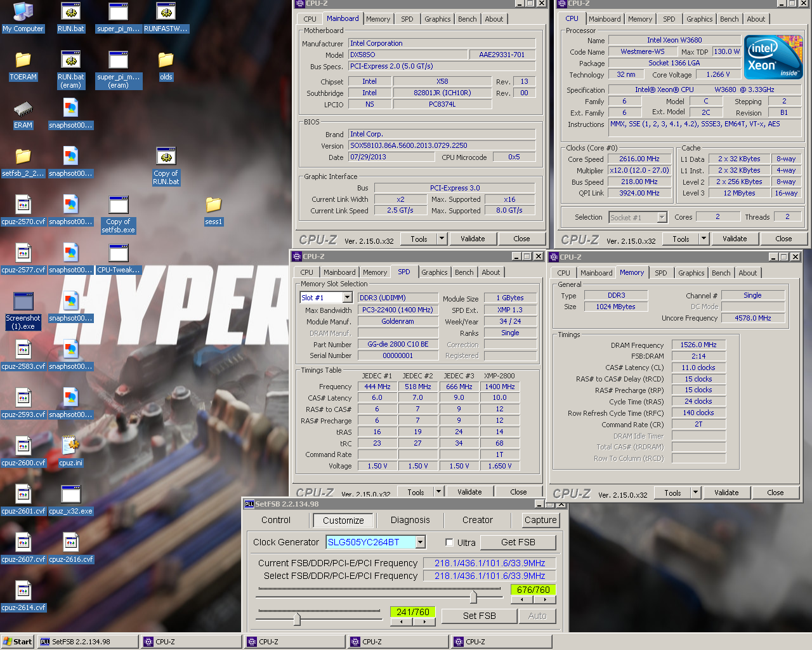Screen dimensions: 812x650
Task: Switch to Diagnosis tab in SetFSB
Action: [410, 520]
